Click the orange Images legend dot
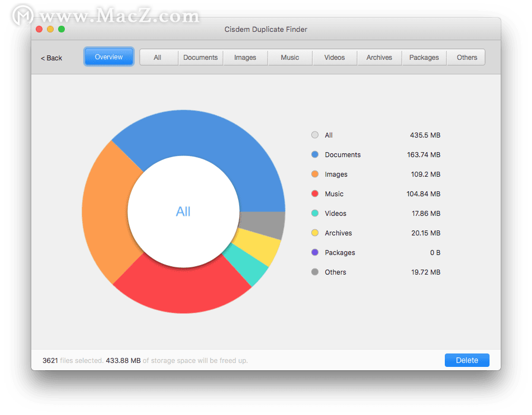Viewport: 532px width, 415px height. [x=315, y=174]
